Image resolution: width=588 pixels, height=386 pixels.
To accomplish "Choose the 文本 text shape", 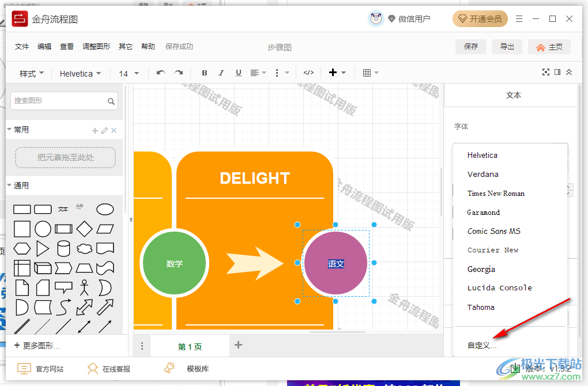I will (x=63, y=209).
